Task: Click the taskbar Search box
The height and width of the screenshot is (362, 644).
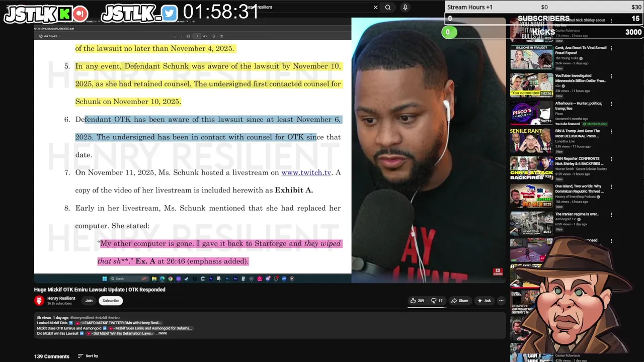Action: [x=129, y=279]
